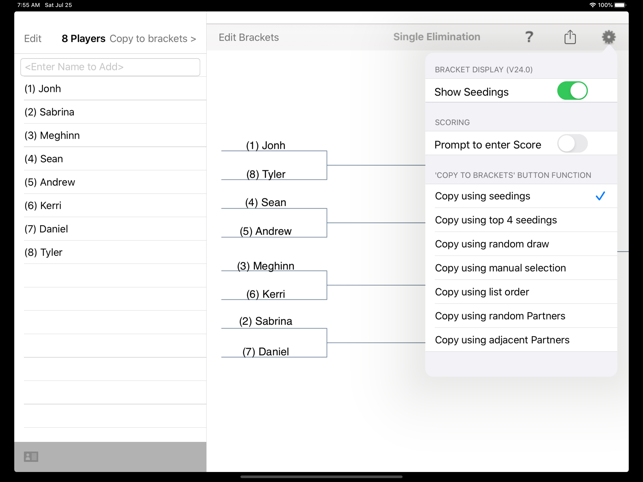Open the Single Elimination bracket type selector
The width and height of the screenshot is (643, 482).
pos(436,37)
